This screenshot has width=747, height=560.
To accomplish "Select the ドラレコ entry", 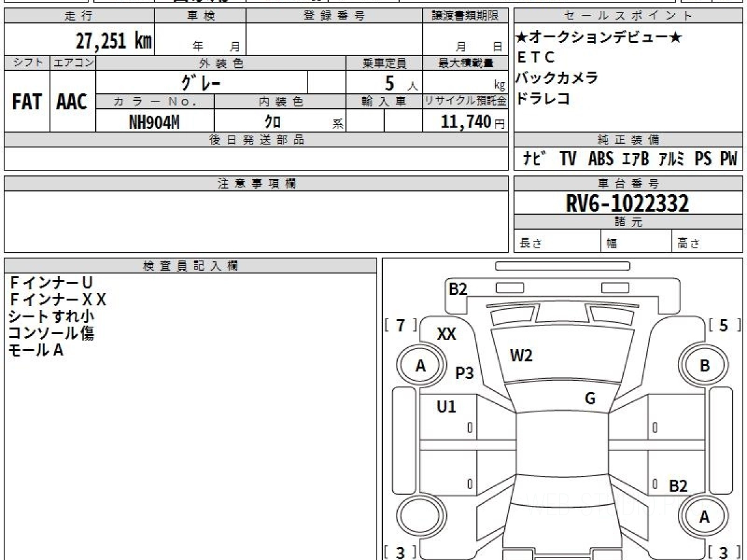I will tap(543, 98).
